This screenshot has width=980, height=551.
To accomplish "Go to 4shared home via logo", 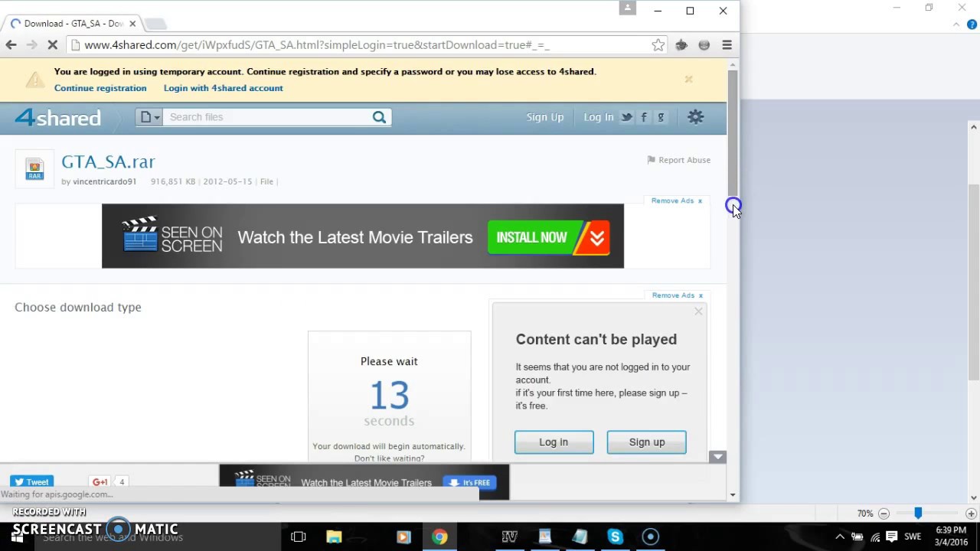I will (x=58, y=117).
